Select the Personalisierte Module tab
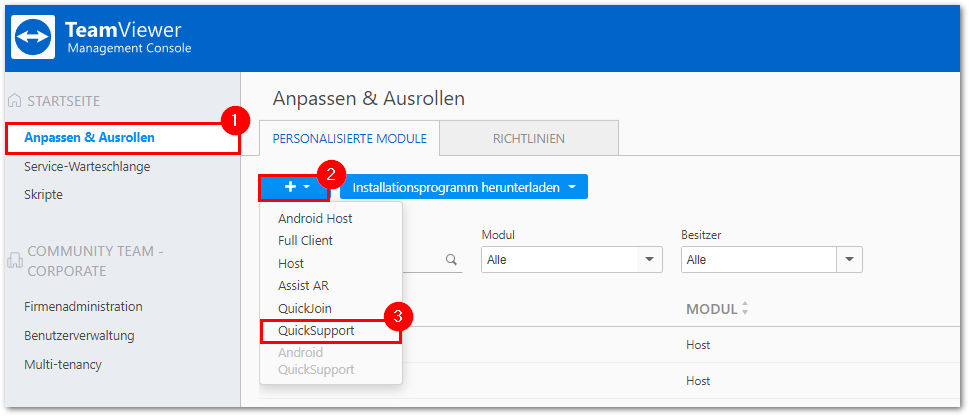 coord(350,138)
